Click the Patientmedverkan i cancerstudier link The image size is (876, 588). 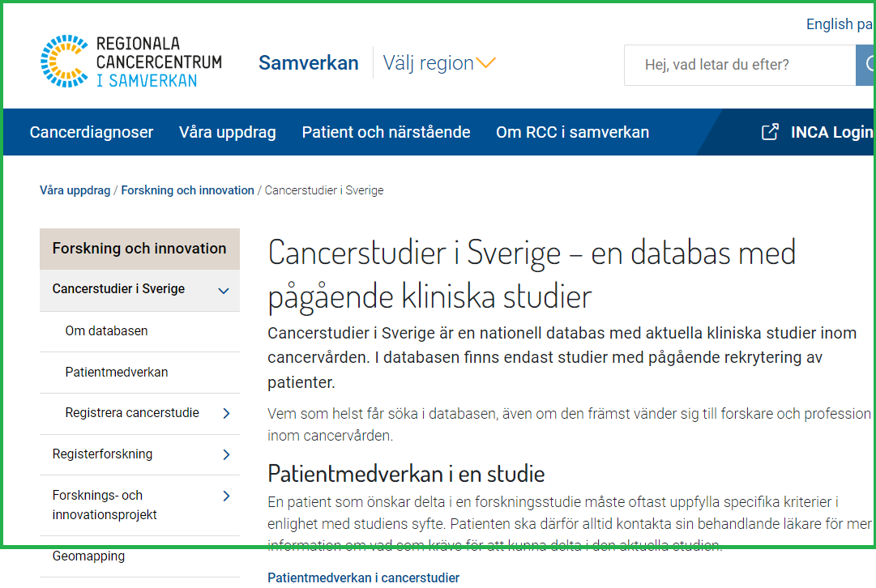[x=363, y=577]
